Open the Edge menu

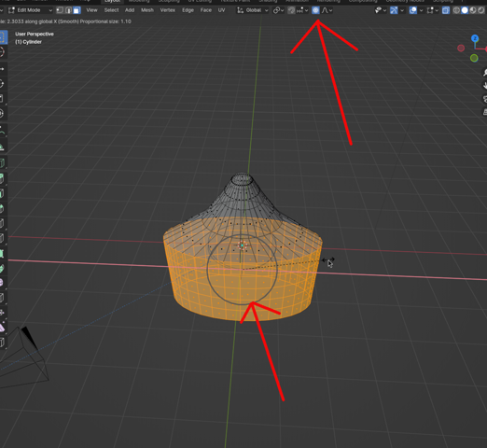[x=188, y=10]
